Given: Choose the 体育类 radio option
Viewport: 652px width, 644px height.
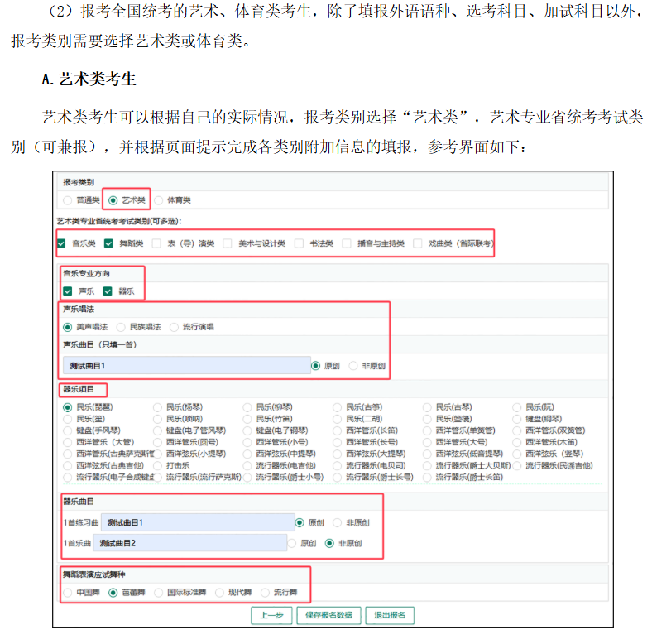Looking at the screenshot, I should [159, 200].
